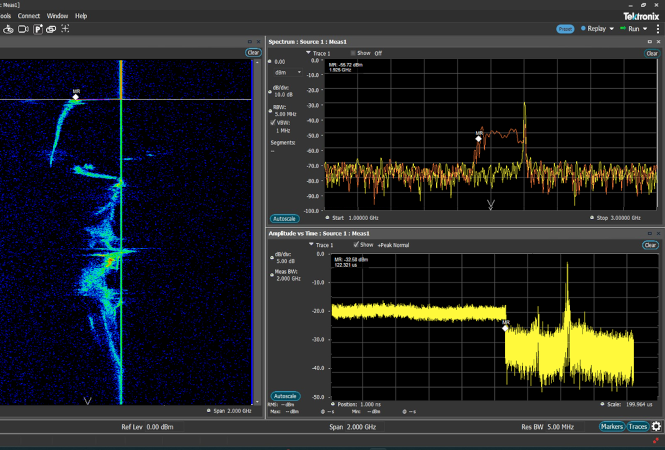Clear the Spectrum display
The height and width of the screenshot is (450, 665).
(x=652, y=53)
